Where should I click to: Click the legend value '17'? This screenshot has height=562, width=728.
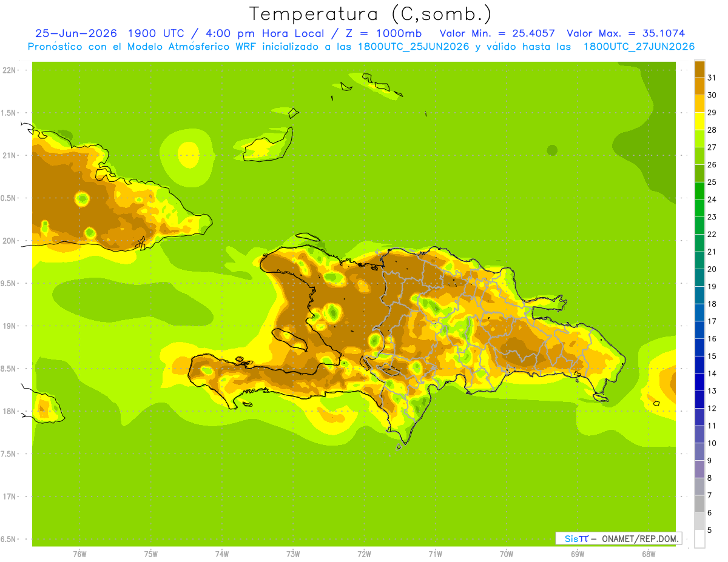pyautogui.click(x=712, y=321)
